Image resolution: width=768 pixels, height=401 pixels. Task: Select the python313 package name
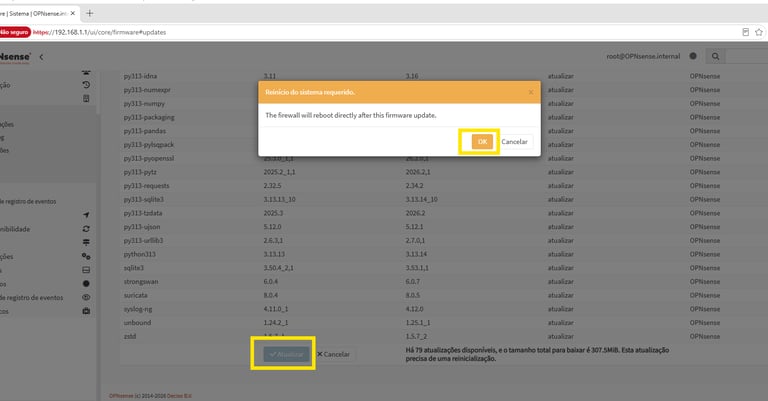[140, 254]
